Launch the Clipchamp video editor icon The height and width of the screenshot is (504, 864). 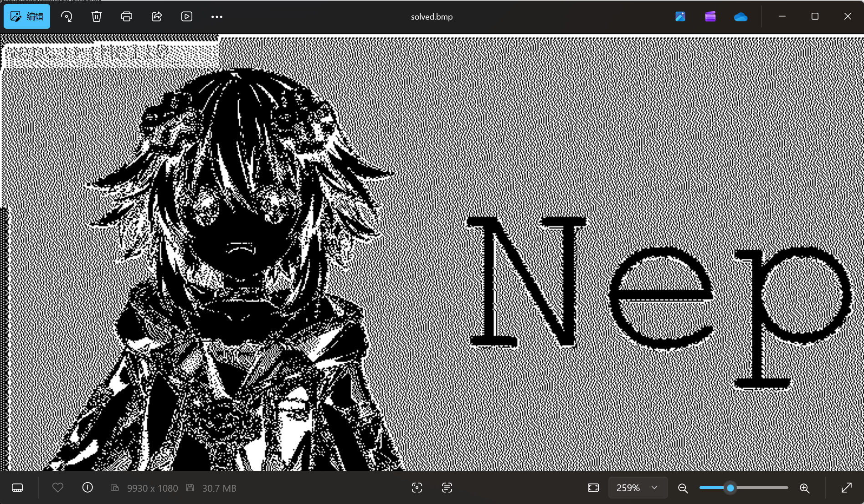pos(710,16)
